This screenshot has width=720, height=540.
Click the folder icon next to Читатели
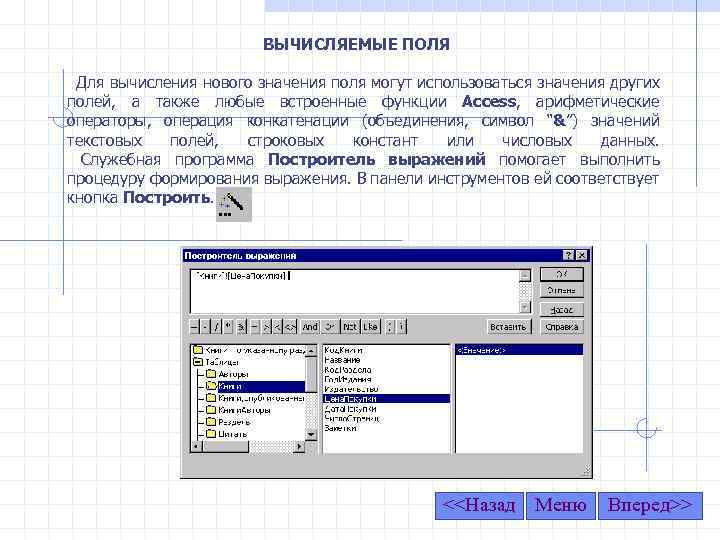(211, 433)
